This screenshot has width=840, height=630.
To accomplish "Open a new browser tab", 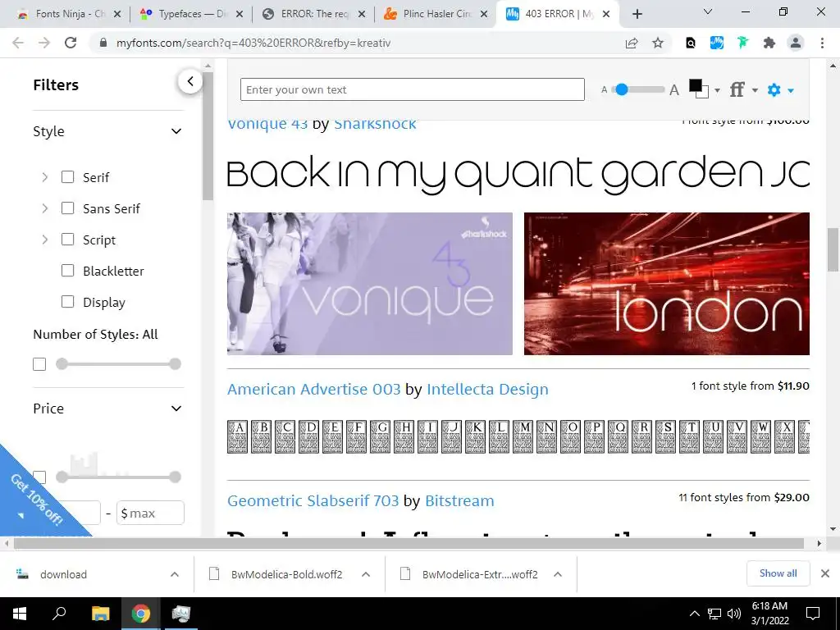I will coord(637,15).
